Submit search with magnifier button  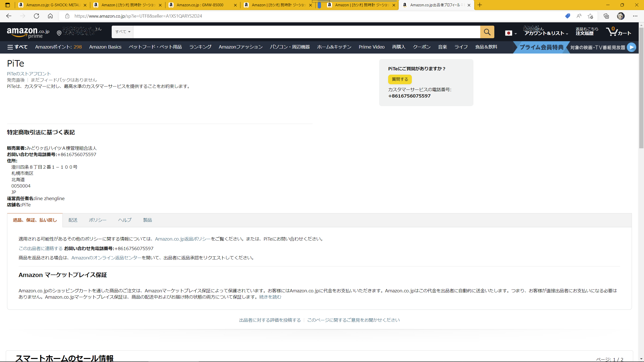[487, 32]
